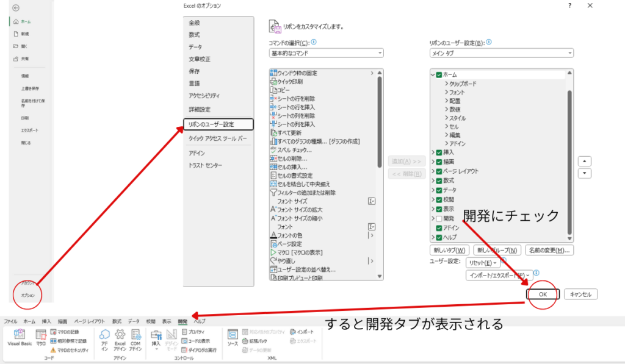The width and height of the screenshot is (625, 364).
Task: Enable the 開発 checkbox in tab list
Action: click(439, 218)
